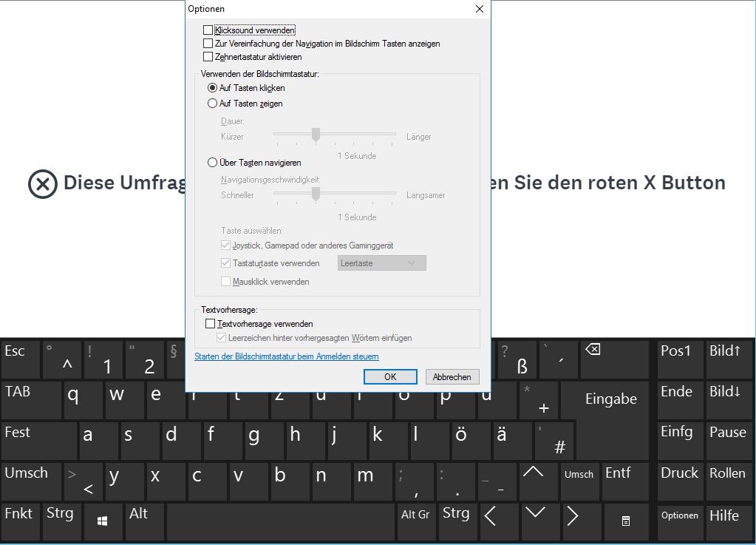
Task: Click the Rollen key
Action: click(x=729, y=481)
